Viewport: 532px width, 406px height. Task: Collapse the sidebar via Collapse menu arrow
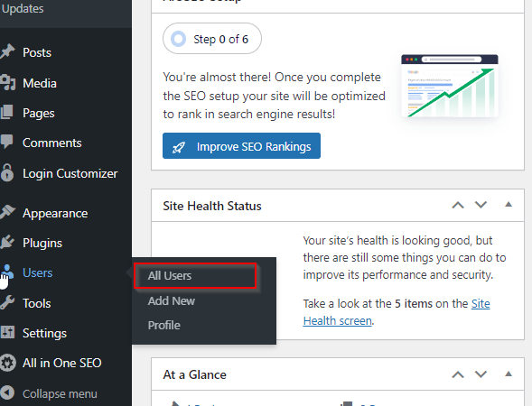click(x=7, y=393)
